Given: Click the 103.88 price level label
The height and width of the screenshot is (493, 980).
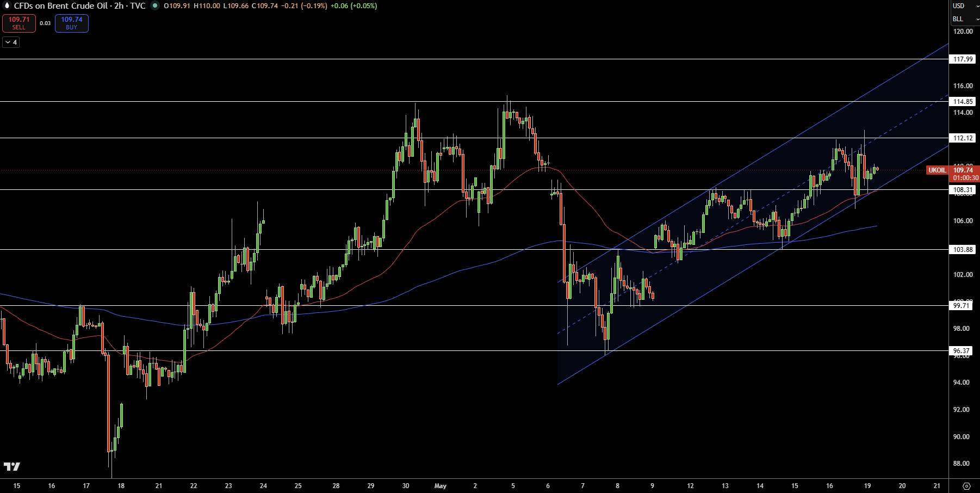Looking at the screenshot, I should click(x=963, y=250).
